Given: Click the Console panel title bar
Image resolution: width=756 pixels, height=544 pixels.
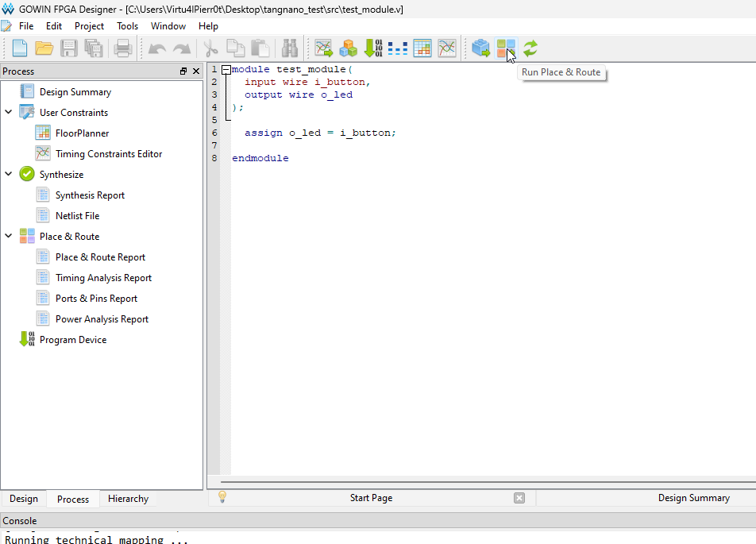Looking at the screenshot, I should [378, 521].
